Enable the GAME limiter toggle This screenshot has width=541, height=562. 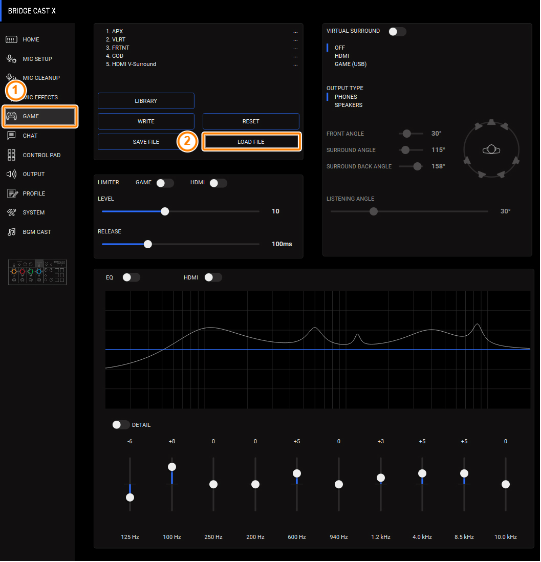coord(165,183)
